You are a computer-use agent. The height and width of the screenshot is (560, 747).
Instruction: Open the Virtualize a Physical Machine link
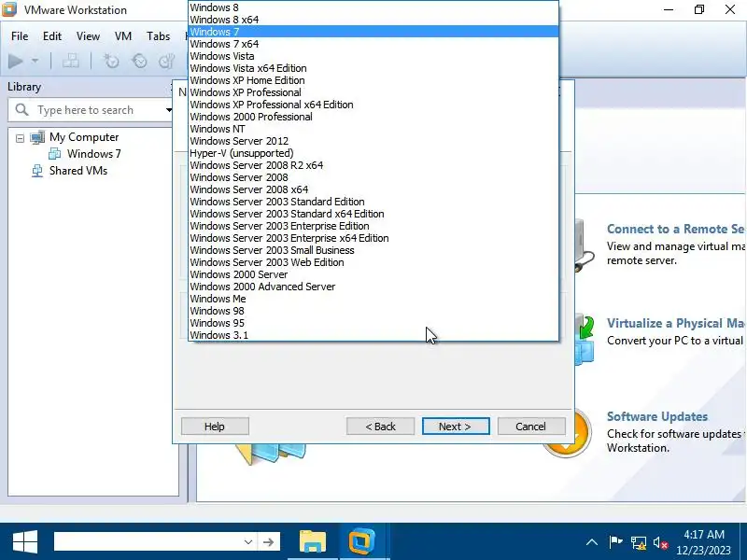click(x=676, y=323)
